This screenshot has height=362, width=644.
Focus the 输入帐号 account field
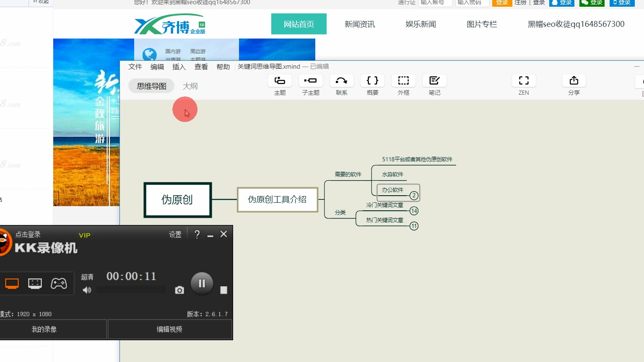[x=436, y=3]
